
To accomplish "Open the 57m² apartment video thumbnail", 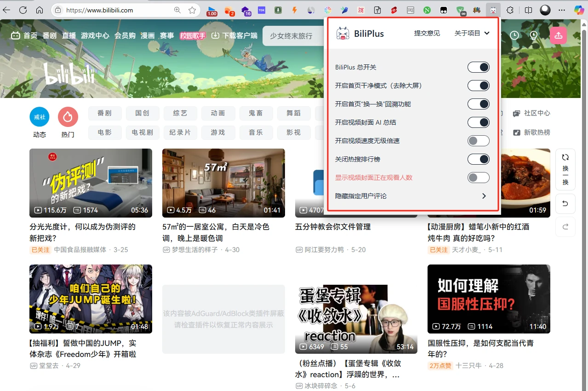I will [223, 183].
